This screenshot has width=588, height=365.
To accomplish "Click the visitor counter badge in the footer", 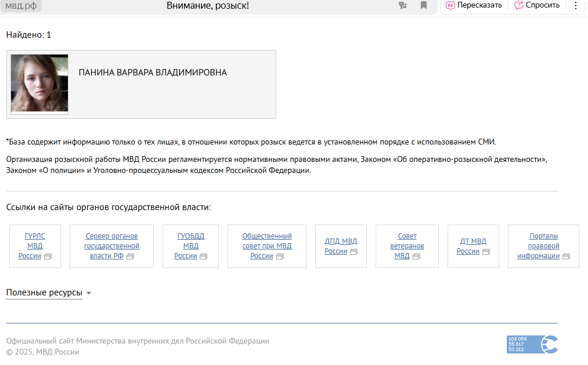I will tap(532, 344).
